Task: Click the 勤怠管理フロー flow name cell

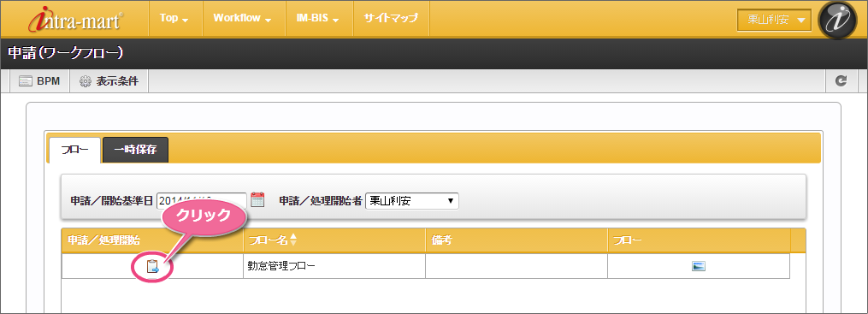Action: [334, 266]
